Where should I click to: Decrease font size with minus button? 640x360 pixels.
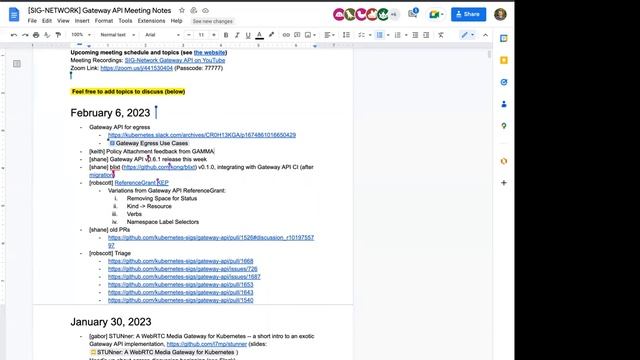click(x=189, y=35)
